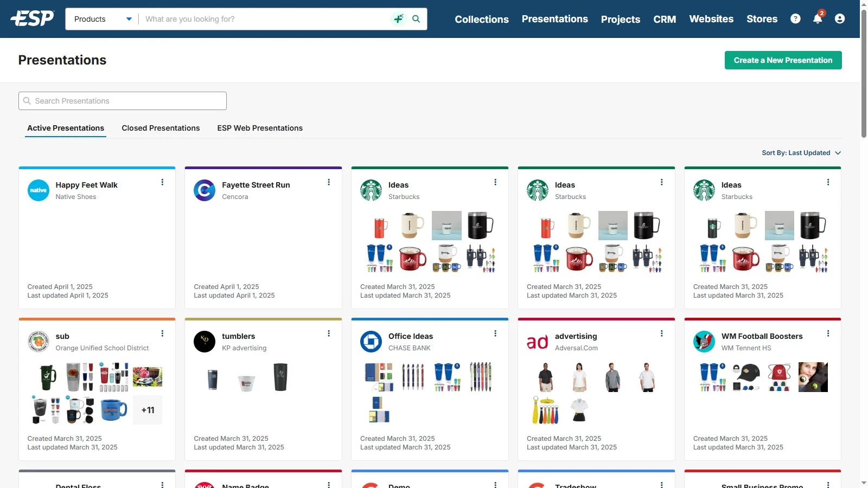
Task: Click the Orange Unified School District logo
Action: tap(39, 342)
